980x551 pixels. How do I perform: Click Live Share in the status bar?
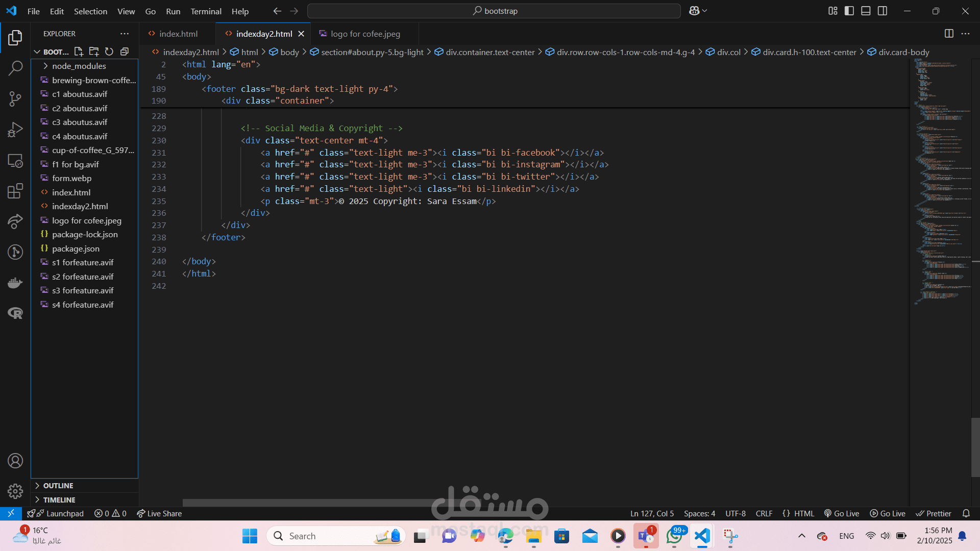[159, 514]
